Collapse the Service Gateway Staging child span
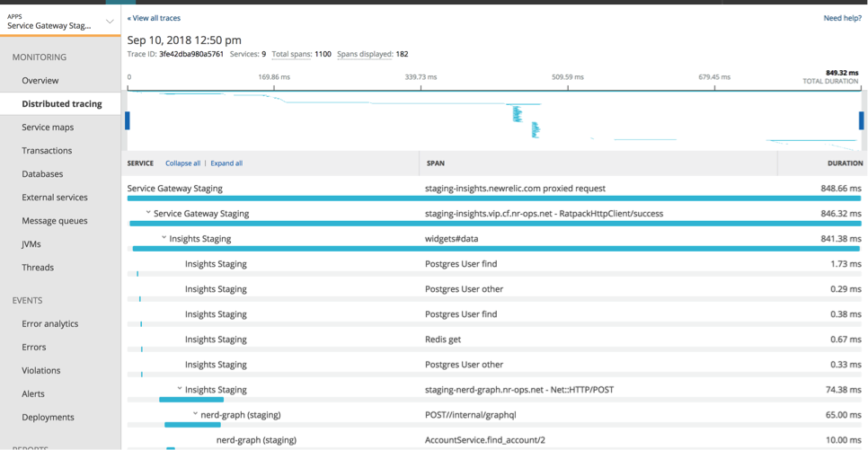This screenshot has width=868, height=450. 148,213
